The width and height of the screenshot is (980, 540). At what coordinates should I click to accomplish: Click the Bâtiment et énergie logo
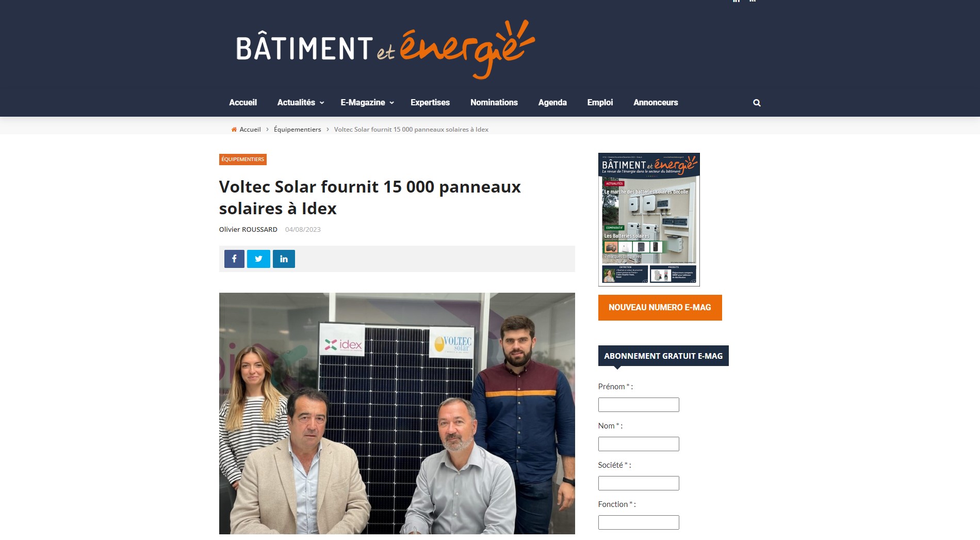(x=385, y=50)
